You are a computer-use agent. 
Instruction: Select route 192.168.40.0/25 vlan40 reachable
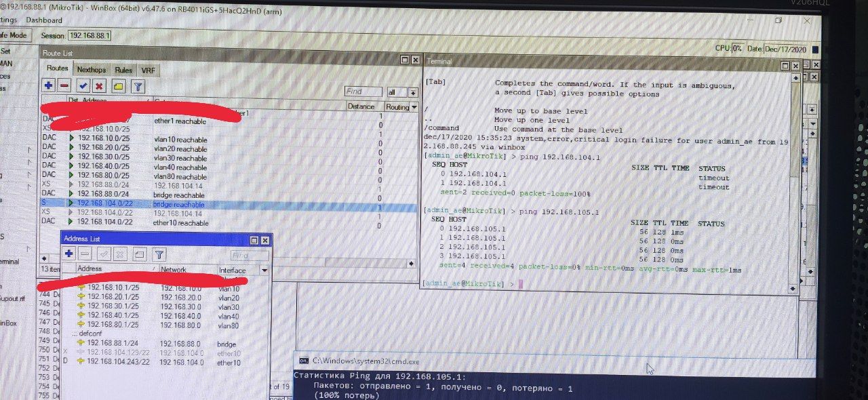(228, 167)
